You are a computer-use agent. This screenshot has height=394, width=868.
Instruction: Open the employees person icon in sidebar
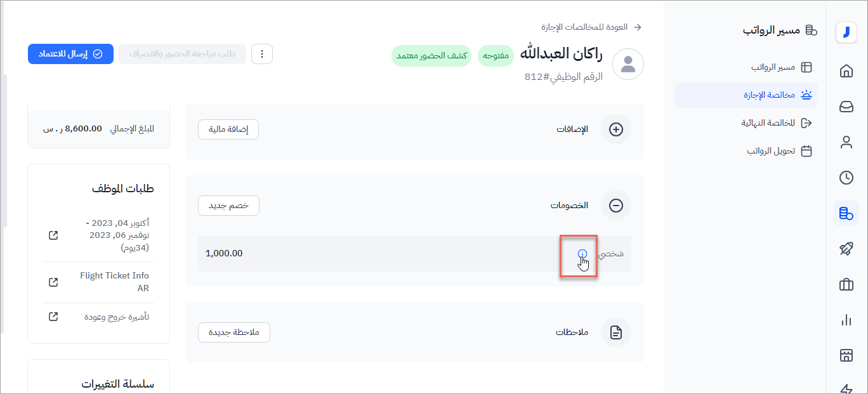click(846, 142)
